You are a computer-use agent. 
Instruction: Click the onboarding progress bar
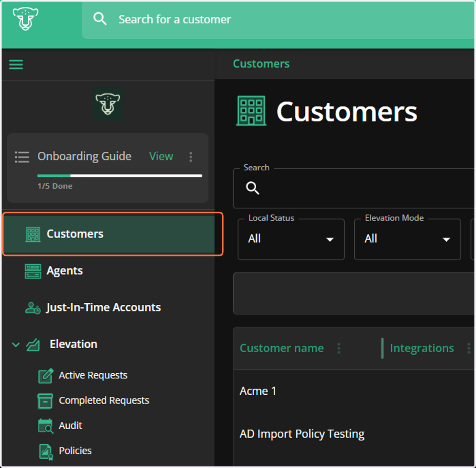click(120, 176)
